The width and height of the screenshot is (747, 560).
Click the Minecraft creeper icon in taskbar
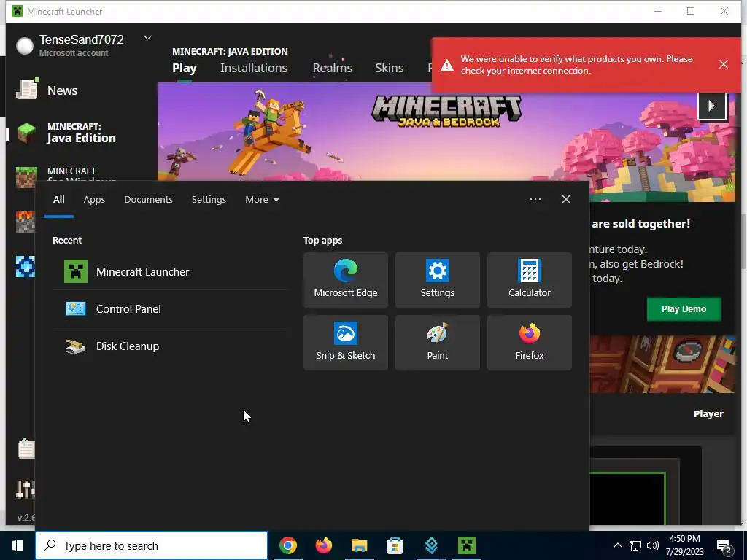pyautogui.click(x=466, y=545)
